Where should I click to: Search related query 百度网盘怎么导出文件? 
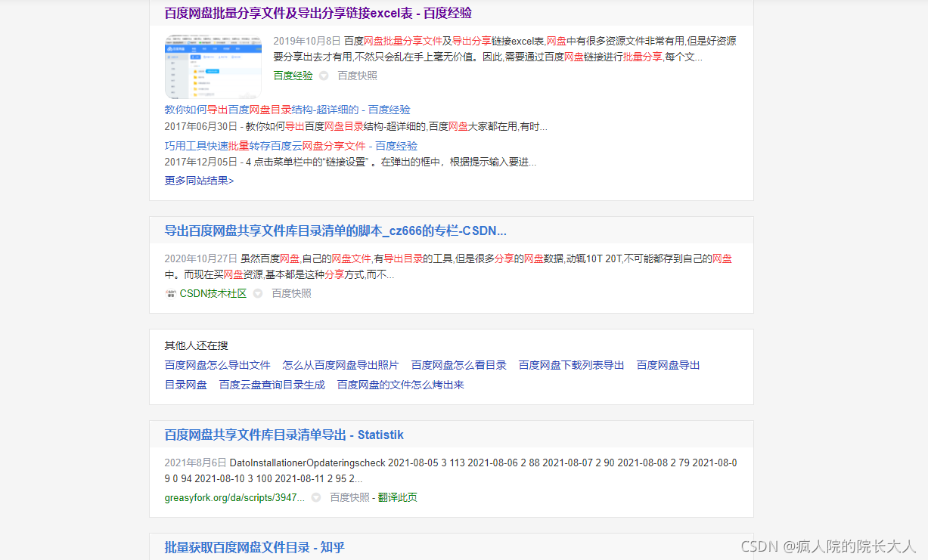point(218,365)
